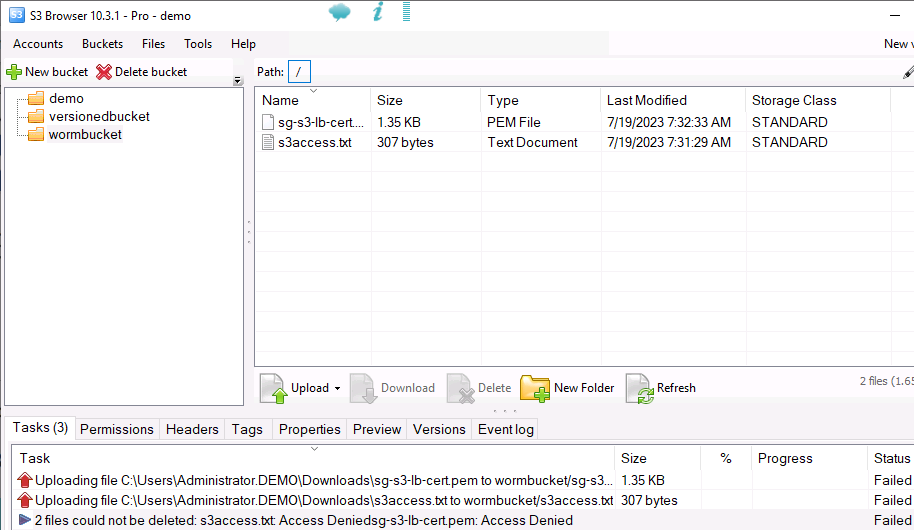Click the Refresh icon

(639, 388)
